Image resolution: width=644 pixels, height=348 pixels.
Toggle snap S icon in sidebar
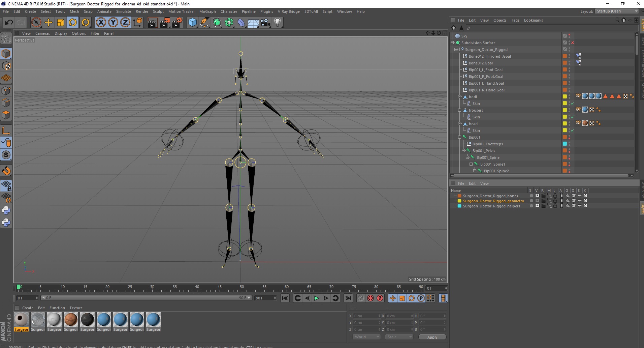point(6,155)
